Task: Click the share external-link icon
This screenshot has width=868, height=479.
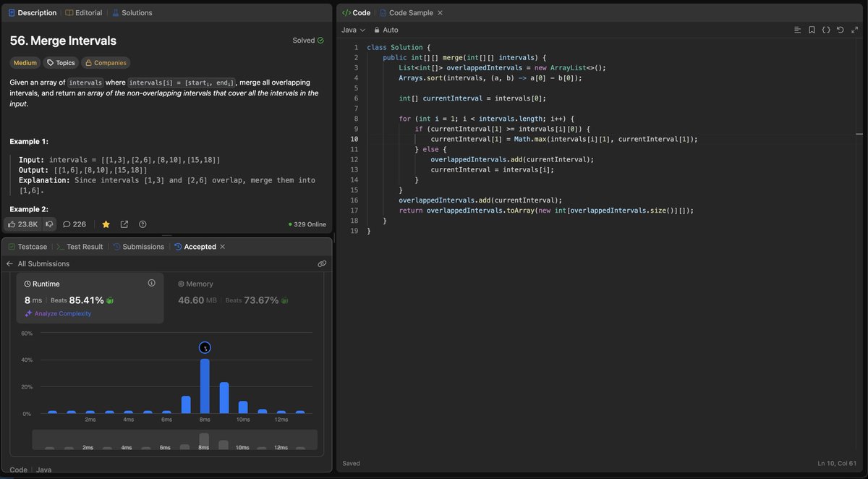Action: (x=124, y=224)
